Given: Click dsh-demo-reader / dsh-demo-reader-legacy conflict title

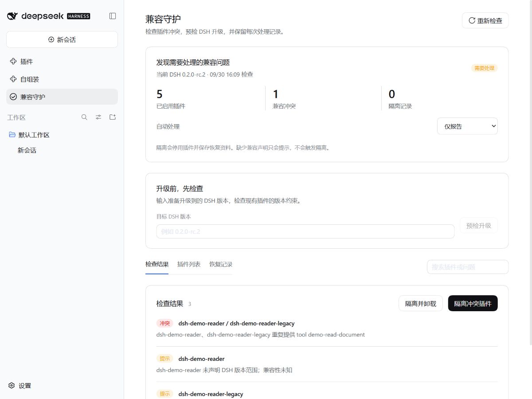Looking at the screenshot, I should tap(236, 323).
